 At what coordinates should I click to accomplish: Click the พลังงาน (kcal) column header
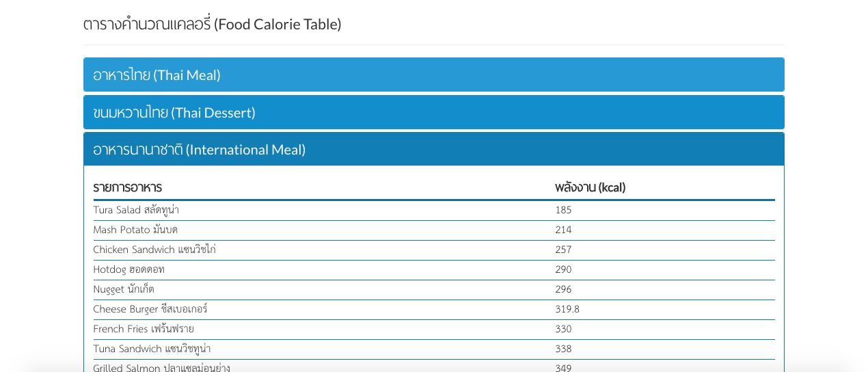591,187
